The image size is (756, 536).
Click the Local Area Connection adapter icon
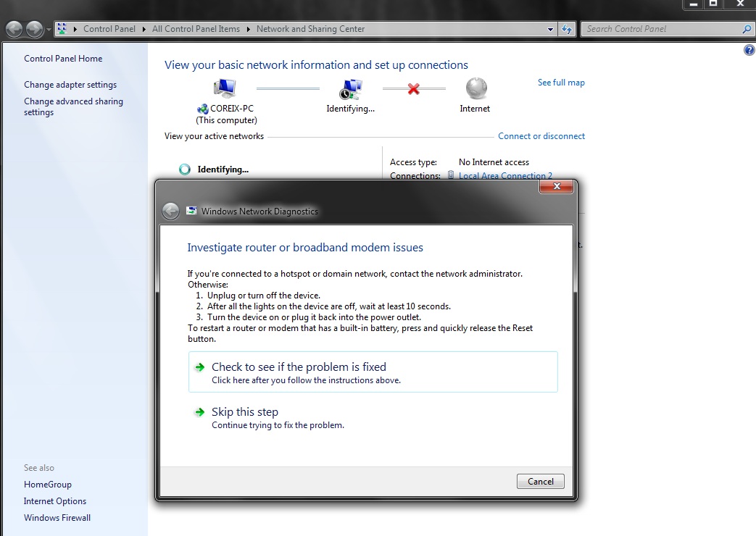pos(451,175)
